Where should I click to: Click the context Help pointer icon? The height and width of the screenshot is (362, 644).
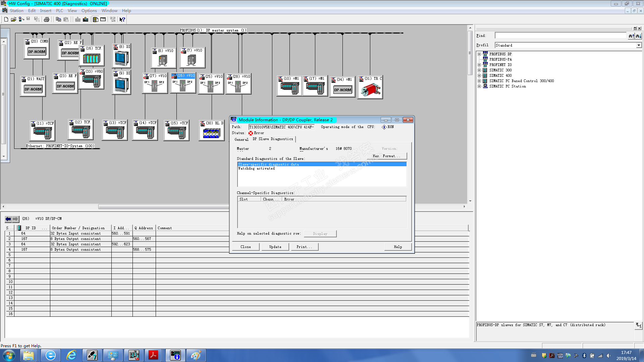tap(122, 19)
